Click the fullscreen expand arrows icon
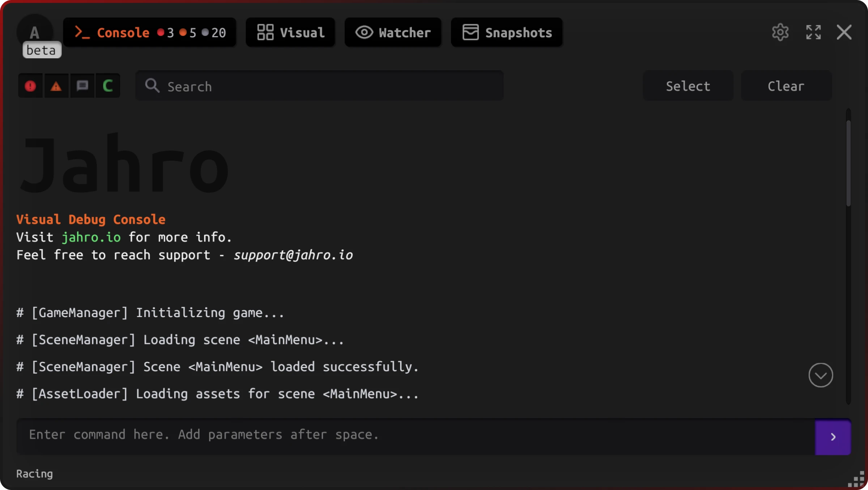 point(813,33)
